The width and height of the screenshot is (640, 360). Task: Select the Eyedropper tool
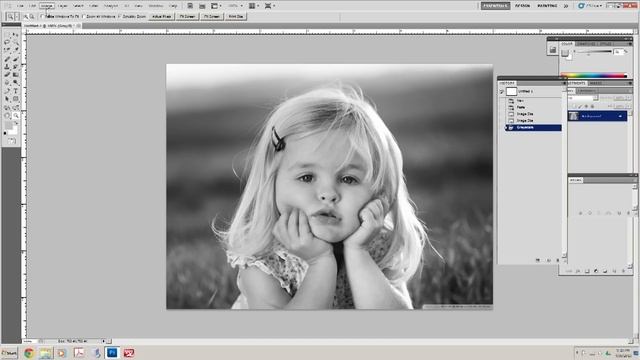pyautogui.click(x=16, y=50)
